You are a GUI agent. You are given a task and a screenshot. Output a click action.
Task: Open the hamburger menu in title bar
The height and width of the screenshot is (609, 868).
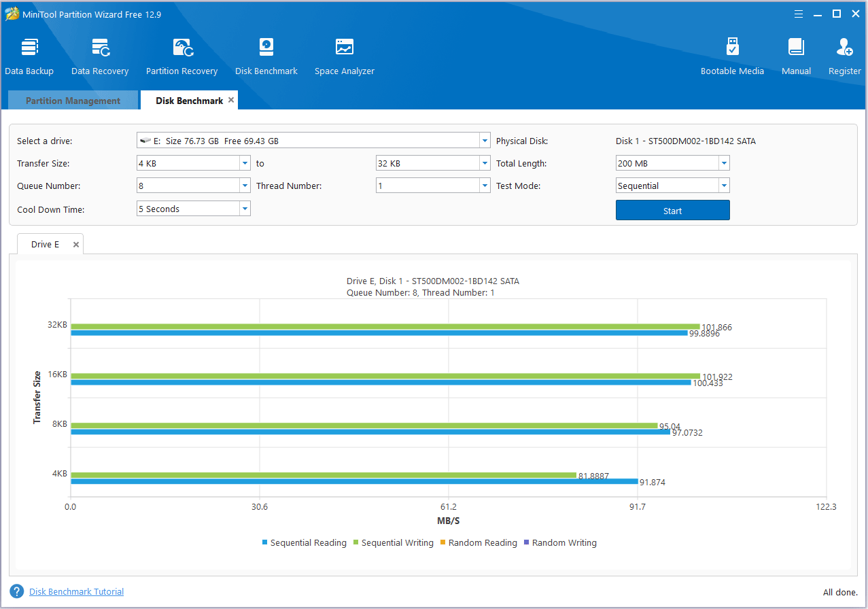798,13
